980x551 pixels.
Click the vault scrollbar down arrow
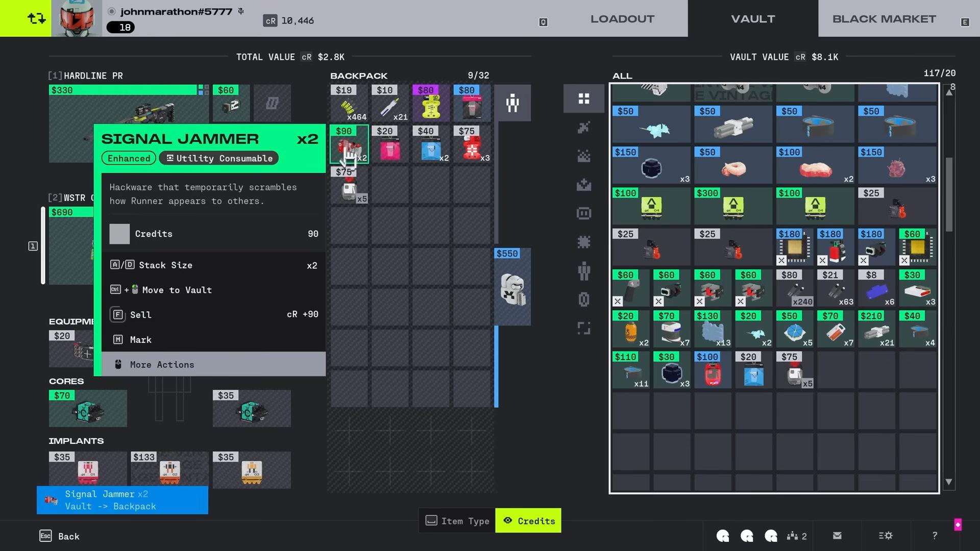pyautogui.click(x=949, y=482)
